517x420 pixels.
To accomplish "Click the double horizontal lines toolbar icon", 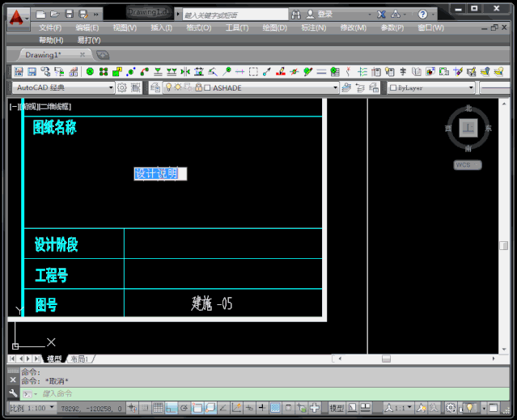I will click(x=321, y=71).
